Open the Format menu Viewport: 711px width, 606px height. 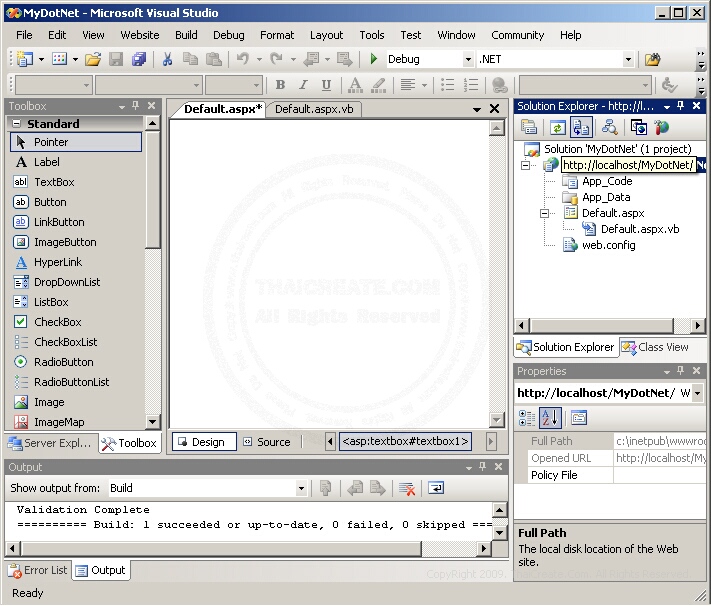[x=277, y=35]
